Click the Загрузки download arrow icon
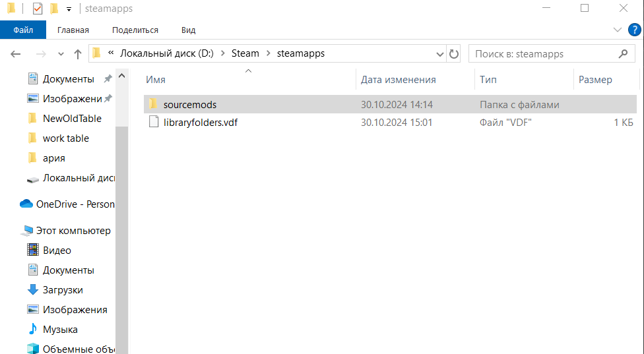Screen dimensions: 644x354 tap(33, 289)
